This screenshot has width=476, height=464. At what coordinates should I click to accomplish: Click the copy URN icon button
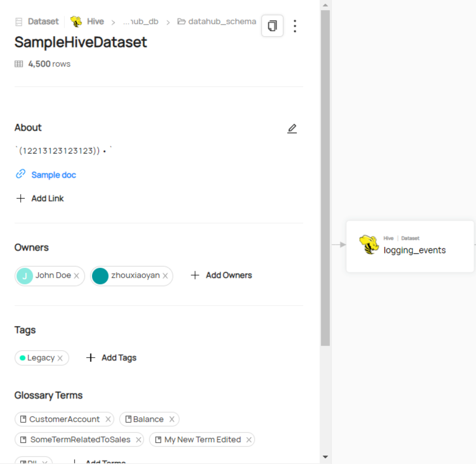272,26
